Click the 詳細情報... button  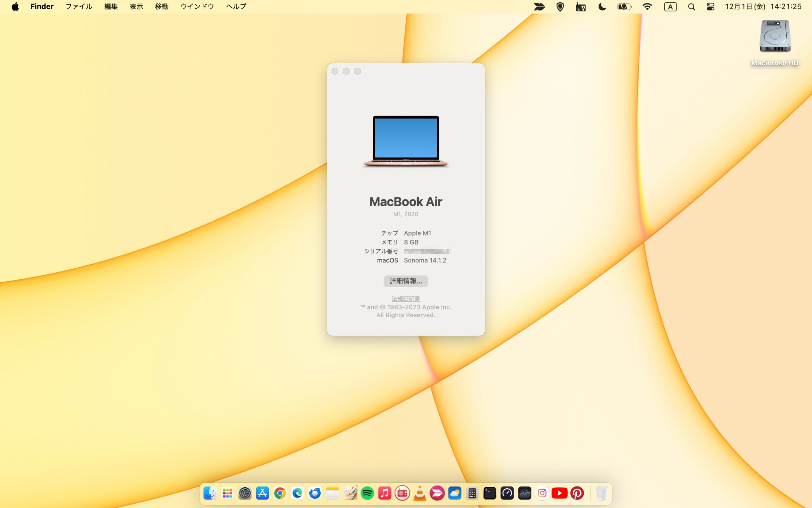pos(406,281)
